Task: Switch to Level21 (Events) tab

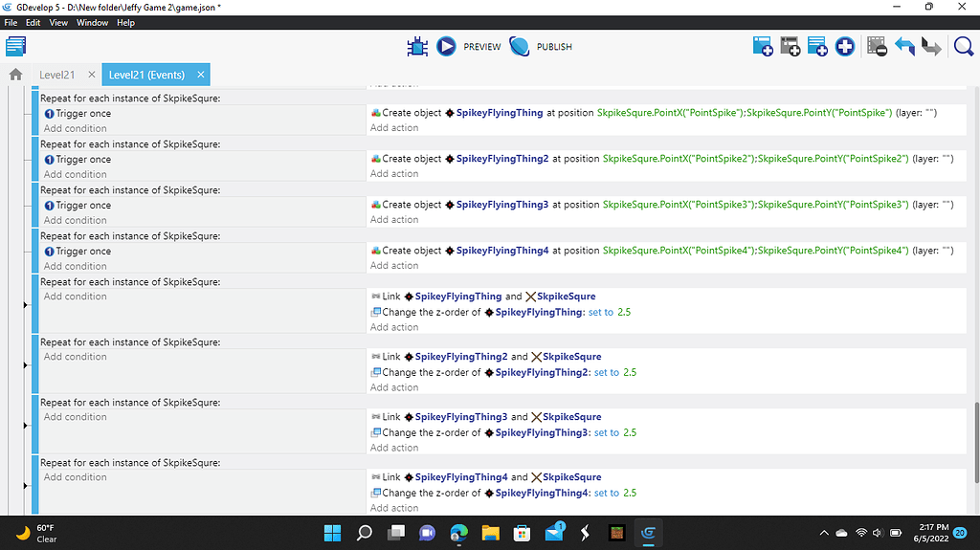Action: (x=146, y=75)
